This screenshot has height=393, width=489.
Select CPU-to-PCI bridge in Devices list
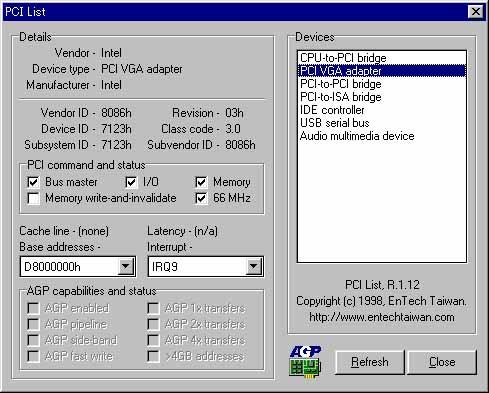(x=382, y=58)
